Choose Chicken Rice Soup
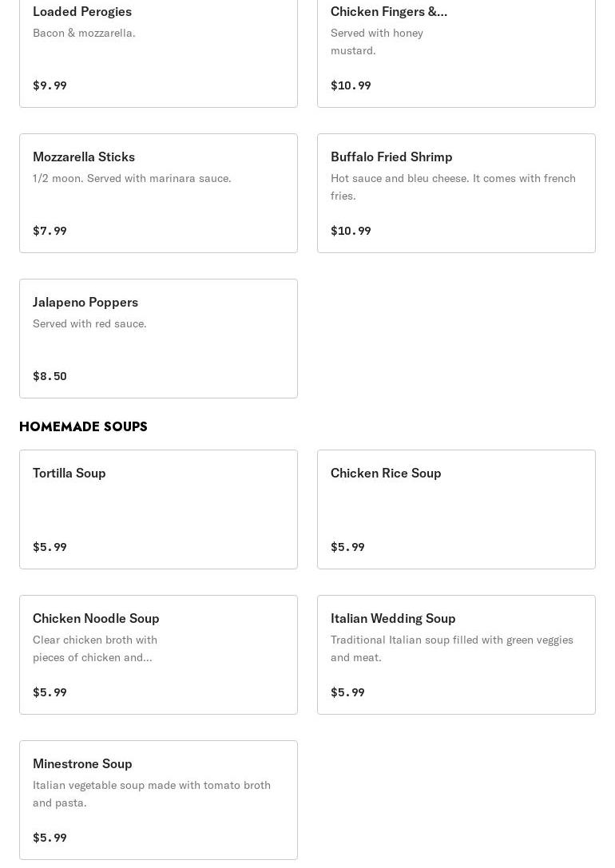The width and height of the screenshot is (615, 868). click(386, 473)
